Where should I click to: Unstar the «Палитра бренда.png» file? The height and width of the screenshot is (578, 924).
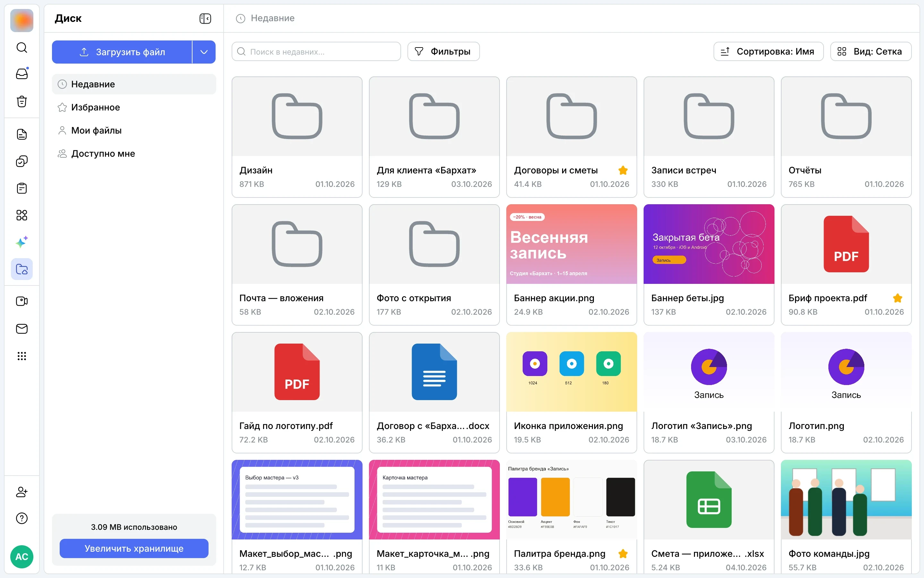pos(623,554)
